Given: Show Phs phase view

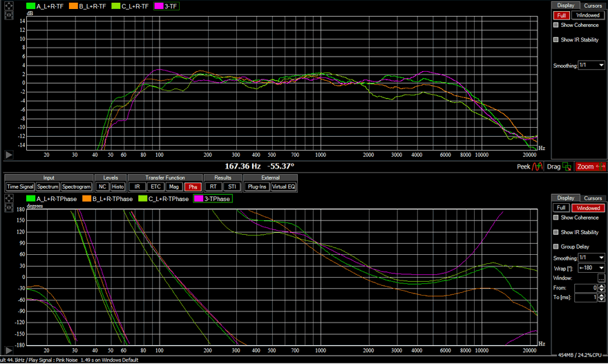Looking at the screenshot, I should click(193, 187).
